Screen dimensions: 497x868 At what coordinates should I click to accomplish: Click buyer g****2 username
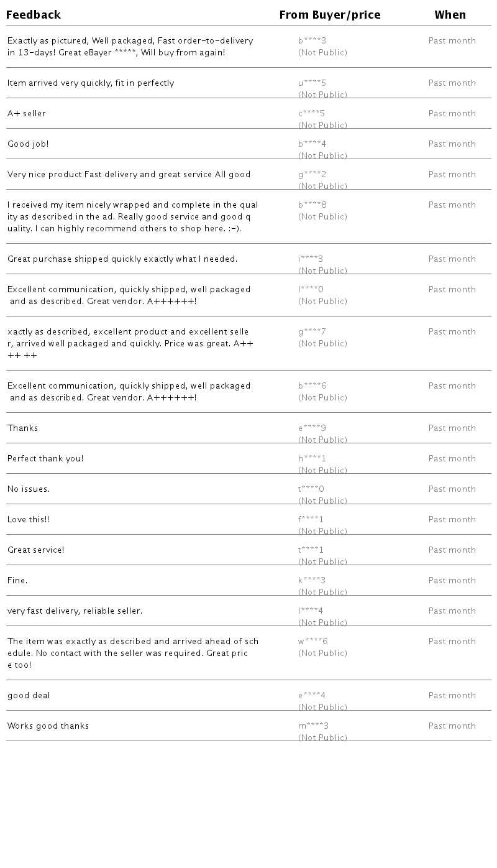click(312, 175)
